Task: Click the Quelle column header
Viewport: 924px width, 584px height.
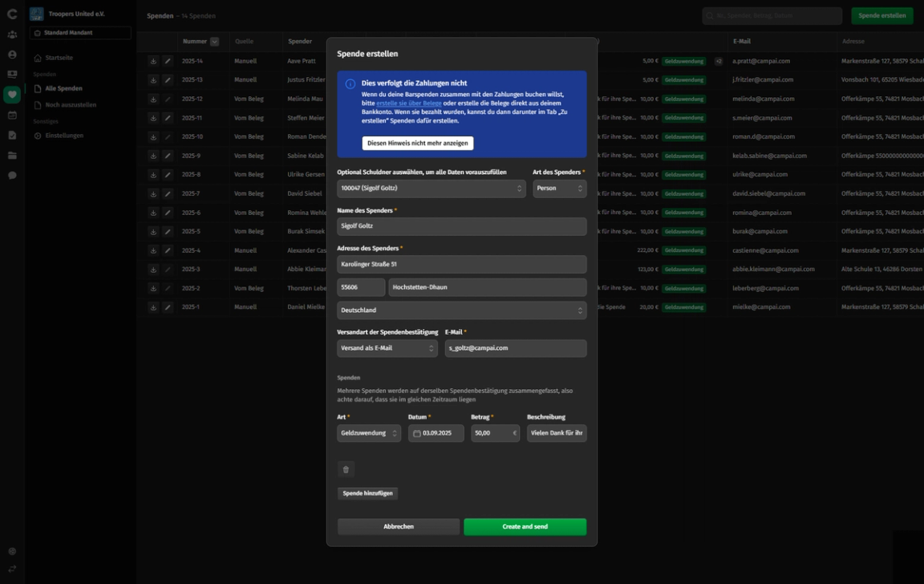Action: 244,42
